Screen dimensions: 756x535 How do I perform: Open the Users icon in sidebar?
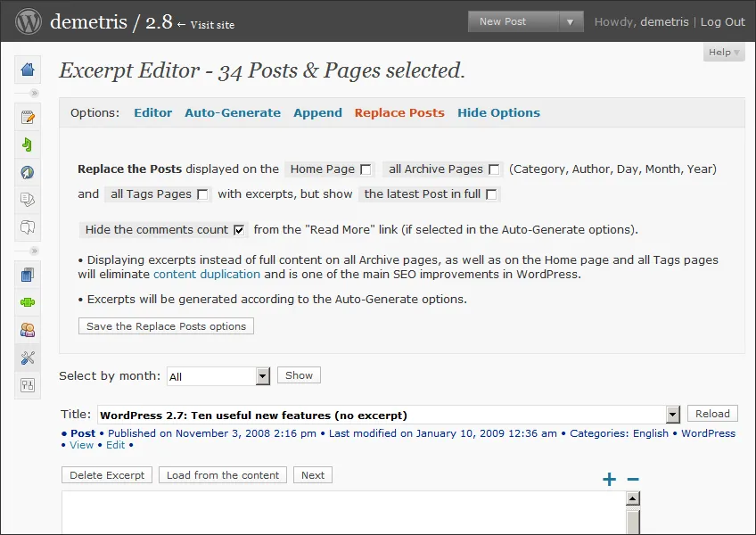28,330
